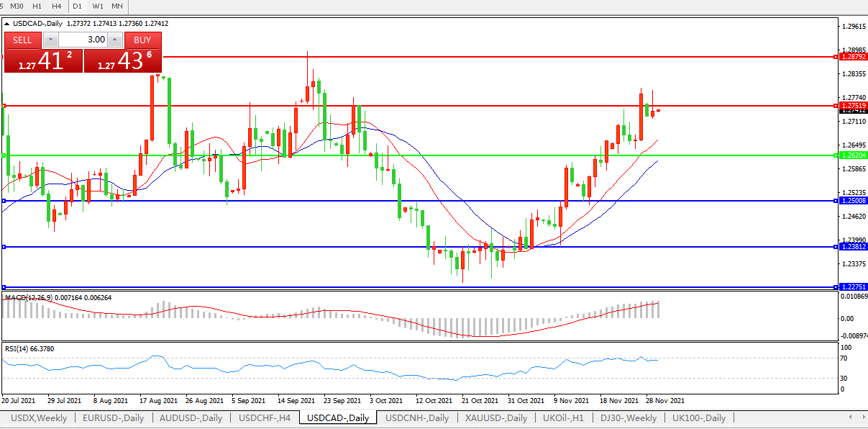Open the XAUUSD-,Daily chart tab
Image resolution: width=868 pixels, height=429 pixels.
coord(495,418)
